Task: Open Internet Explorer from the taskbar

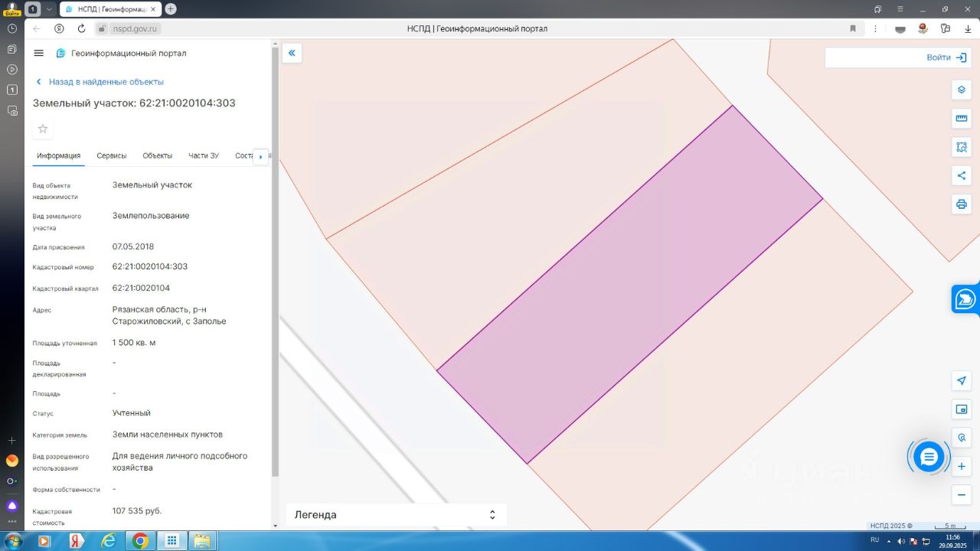Action: (108, 541)
